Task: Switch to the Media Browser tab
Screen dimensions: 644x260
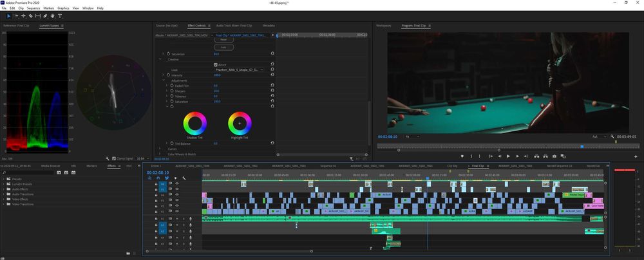Action: (x=51, y=165)
